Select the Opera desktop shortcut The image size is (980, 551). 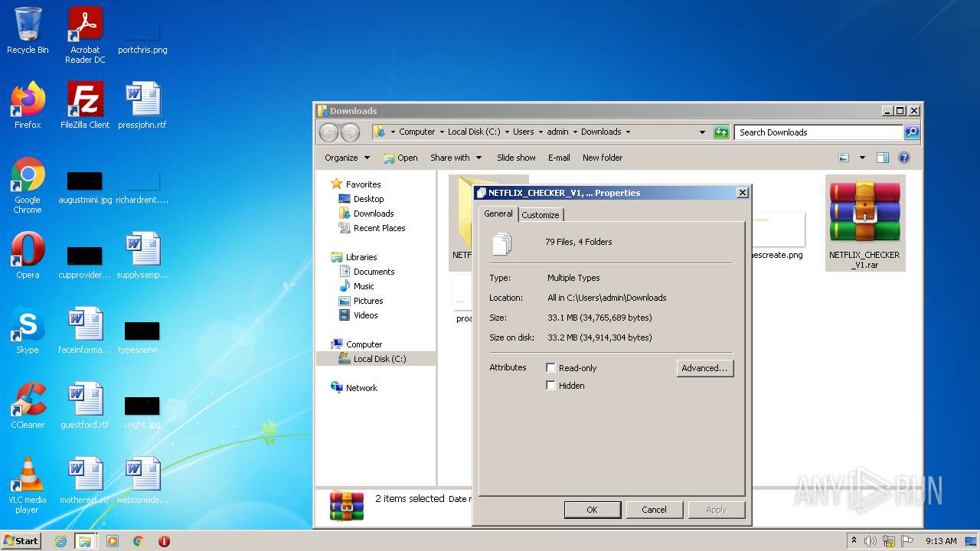[x=28, y=256]
